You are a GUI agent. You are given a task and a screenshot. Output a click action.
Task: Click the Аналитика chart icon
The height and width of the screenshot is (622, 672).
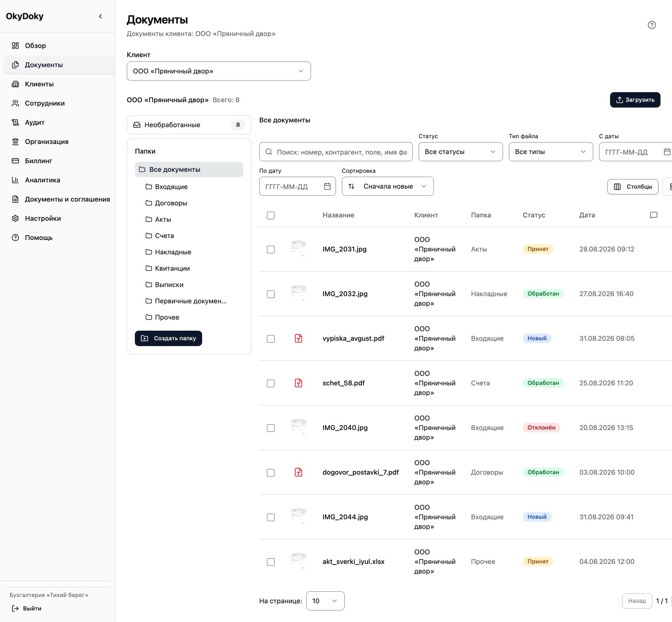[x=15, y=180]
